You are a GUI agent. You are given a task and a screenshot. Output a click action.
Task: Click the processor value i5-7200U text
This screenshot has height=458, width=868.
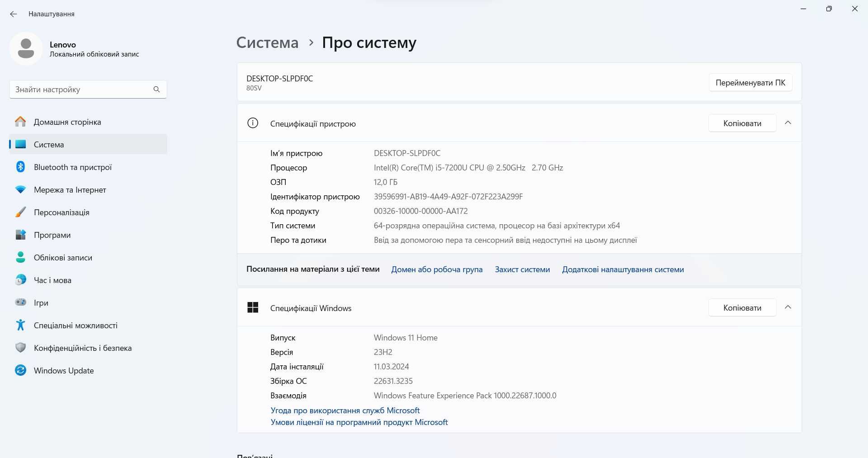[468, 167]
